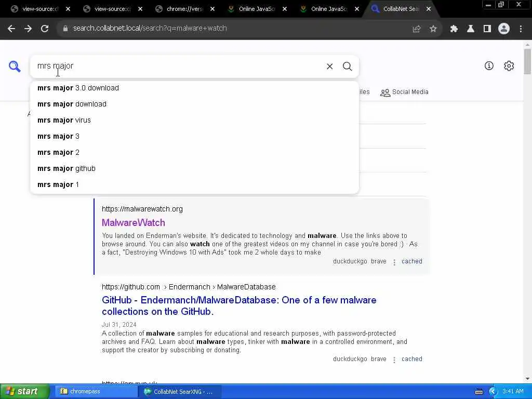Choose suggestion 'mrs major download'
This screenshot has height=399, width=532.
(x=194, y=104)
